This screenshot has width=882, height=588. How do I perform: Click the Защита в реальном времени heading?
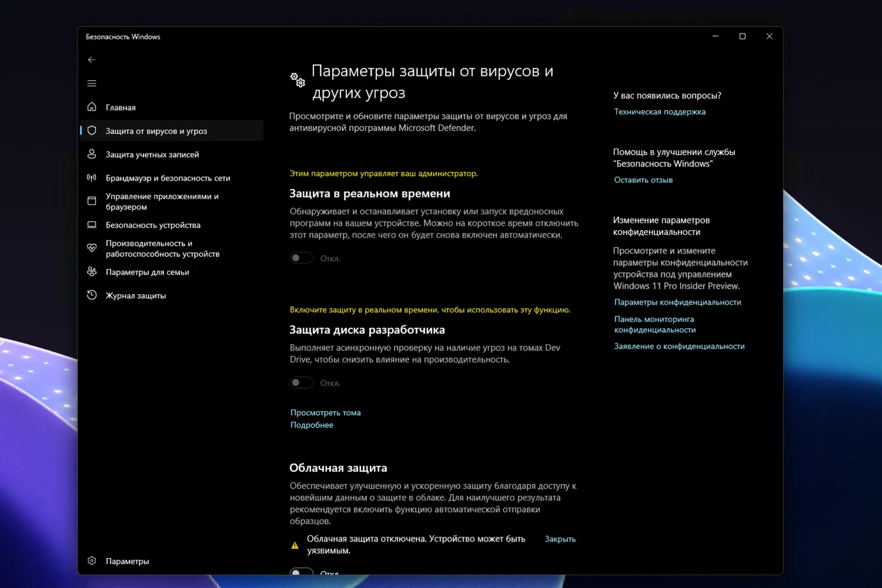tap(369, 193)
